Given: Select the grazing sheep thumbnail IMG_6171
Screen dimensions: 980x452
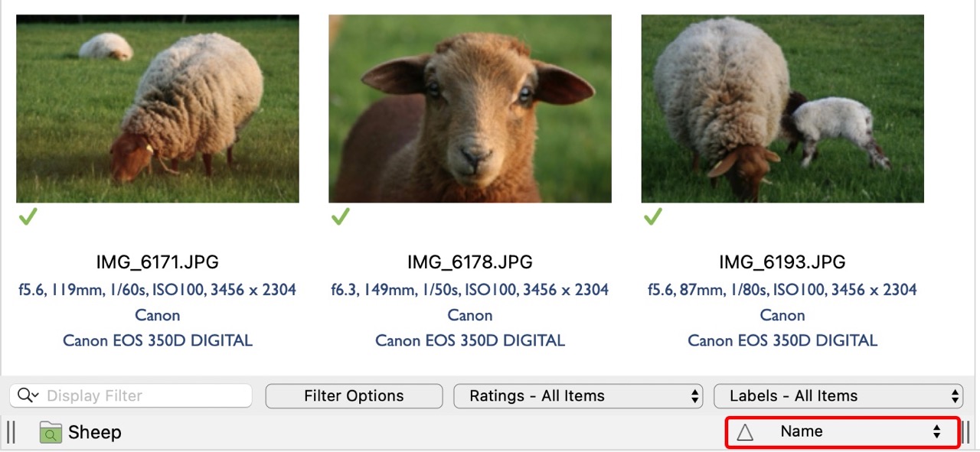Looking at the screenshot, I should pyautogui.click(x=158, y=109).
